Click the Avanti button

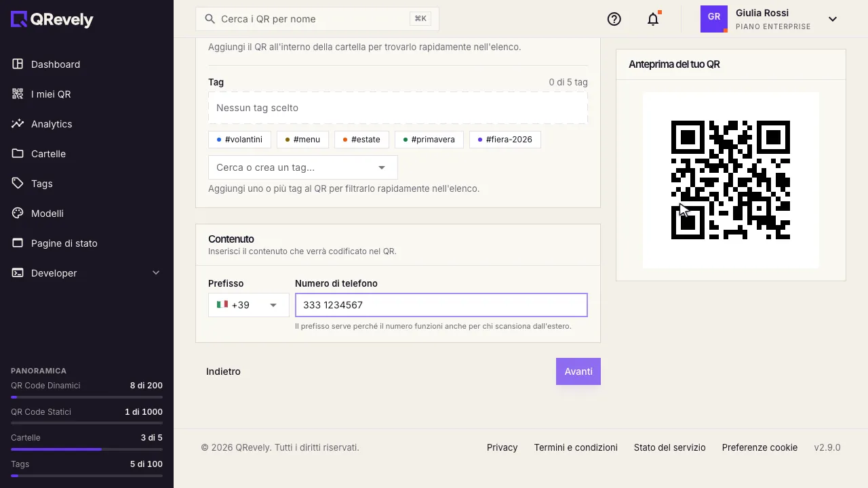coord(578,371)
